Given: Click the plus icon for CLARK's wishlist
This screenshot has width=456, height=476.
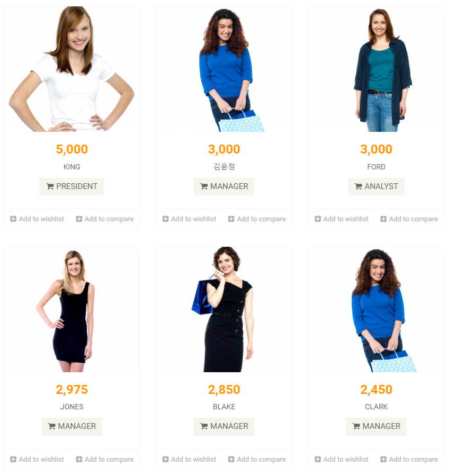Looking at the screenshot, I should click(x=318, y=459).
